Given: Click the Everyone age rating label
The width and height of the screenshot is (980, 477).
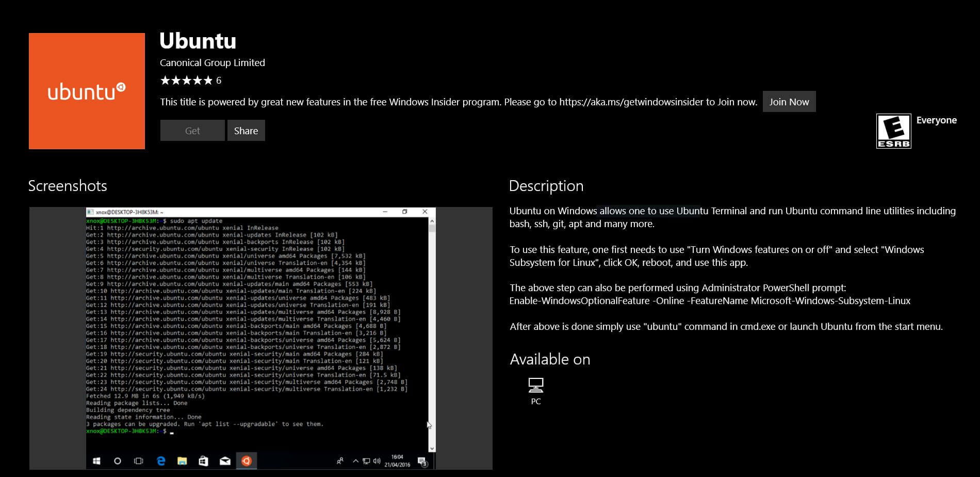Looking at the screenshot, I should click(936, 120).
